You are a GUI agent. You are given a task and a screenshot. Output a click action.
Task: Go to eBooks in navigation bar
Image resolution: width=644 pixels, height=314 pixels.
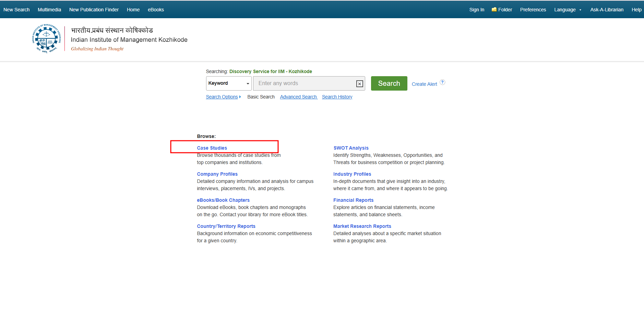click(156, 10)
